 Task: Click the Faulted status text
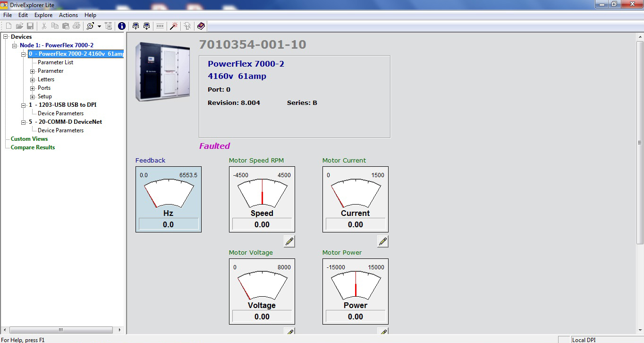tap(214, 146)
